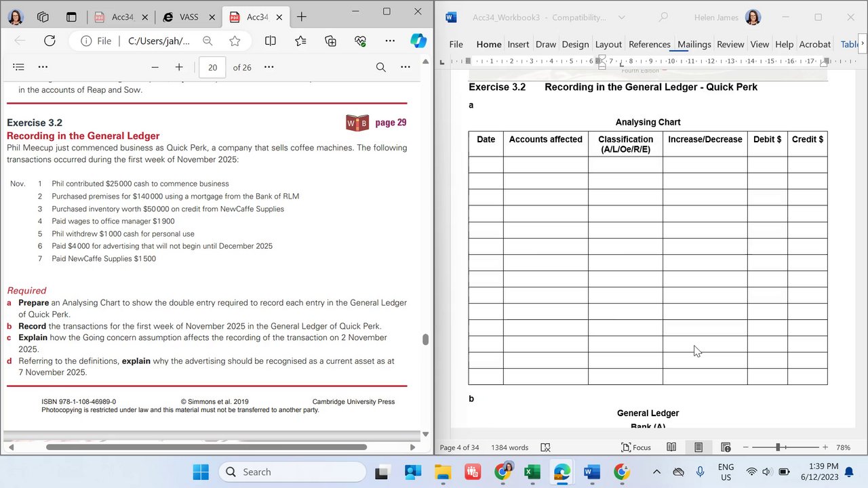This screenshot has height=488, width=868.
Task: Click Chrome taskbar icon with profile photo
Action: point(502,472)
